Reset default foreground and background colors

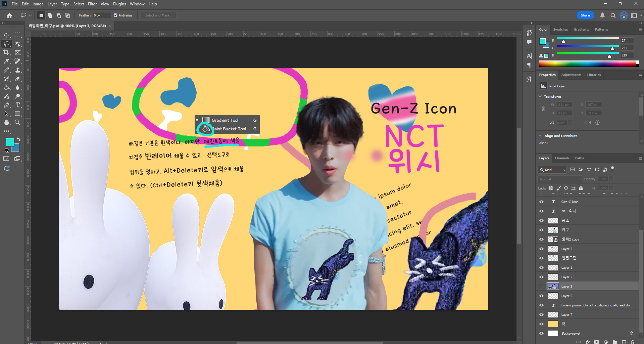tap(7, 150)
